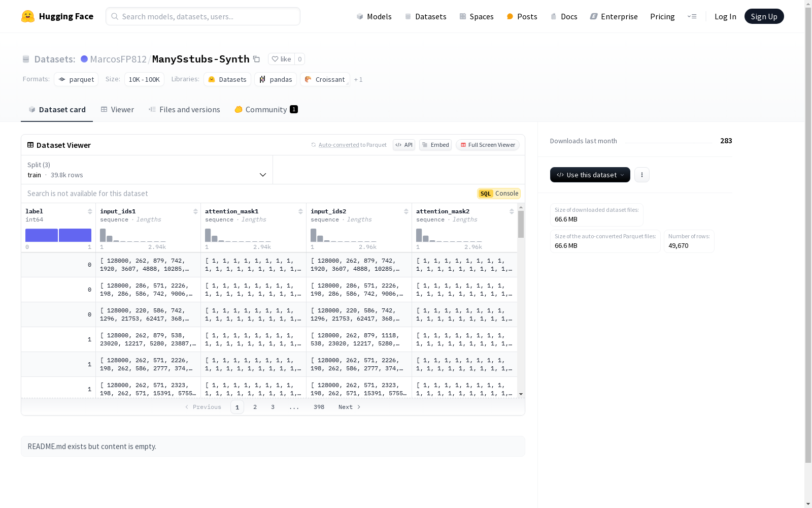Click the table's vertical scrollbar thumb
Viewport: 812px width, 508px height.
pos(521,224)
